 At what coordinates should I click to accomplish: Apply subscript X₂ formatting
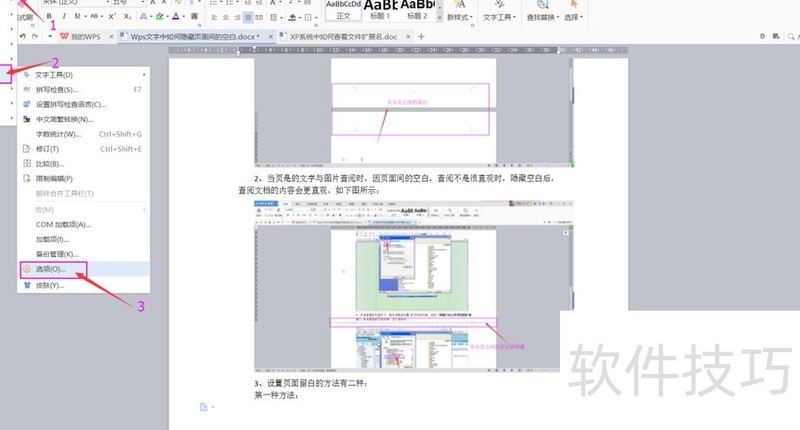coord(128,16)
